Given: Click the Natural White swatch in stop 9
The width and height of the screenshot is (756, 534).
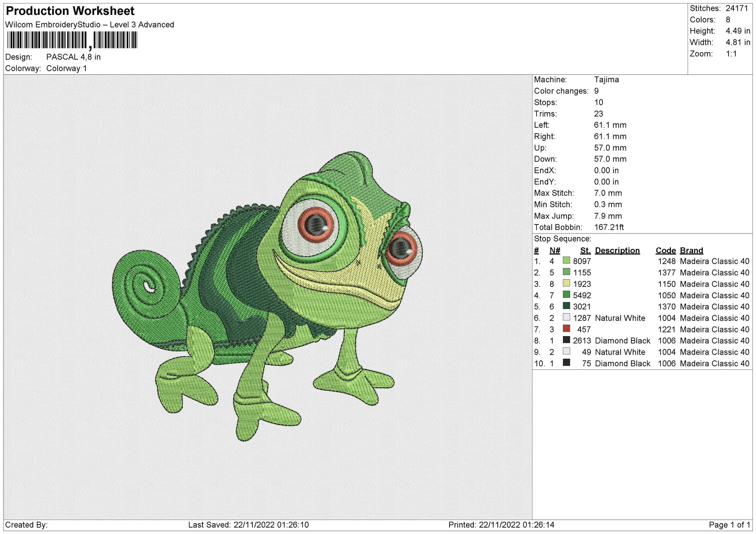Looking at the screenshot, I should (567, 352).
